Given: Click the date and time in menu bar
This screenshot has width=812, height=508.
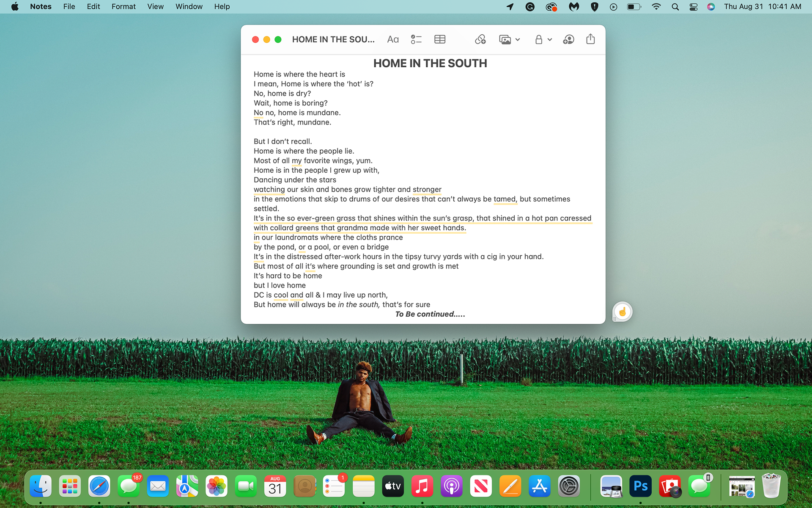Looking at the screenshot, I should pyautogui.click(x=762, y=7).
